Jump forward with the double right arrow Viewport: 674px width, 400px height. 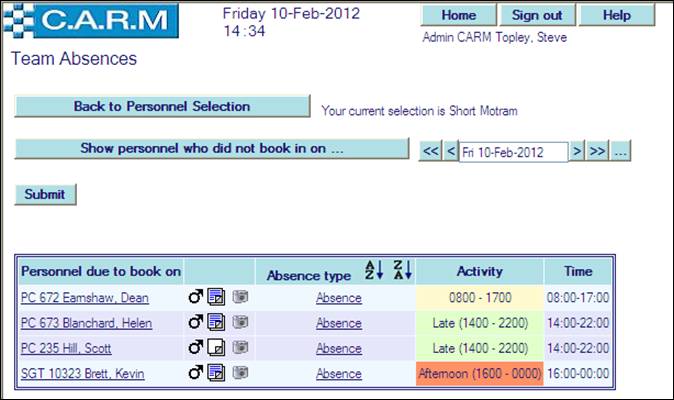pos(597,152)
